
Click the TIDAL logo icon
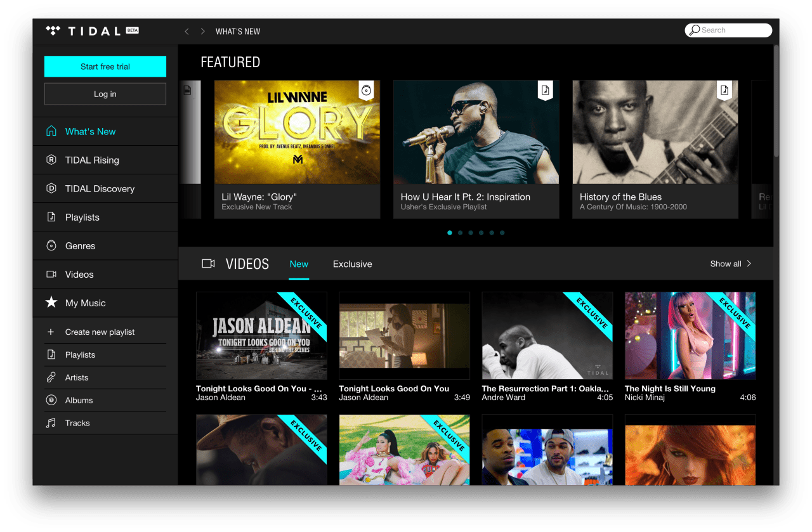tap(53, 30)
